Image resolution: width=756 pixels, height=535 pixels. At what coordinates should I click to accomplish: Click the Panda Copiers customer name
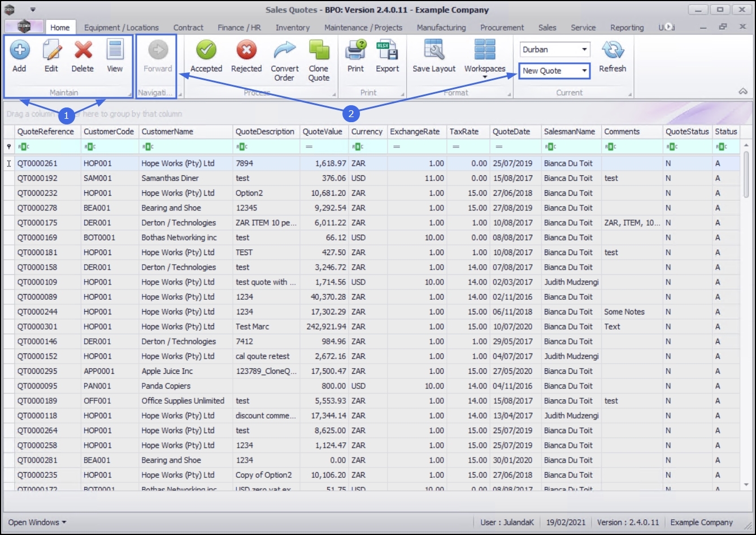point(166,386)
